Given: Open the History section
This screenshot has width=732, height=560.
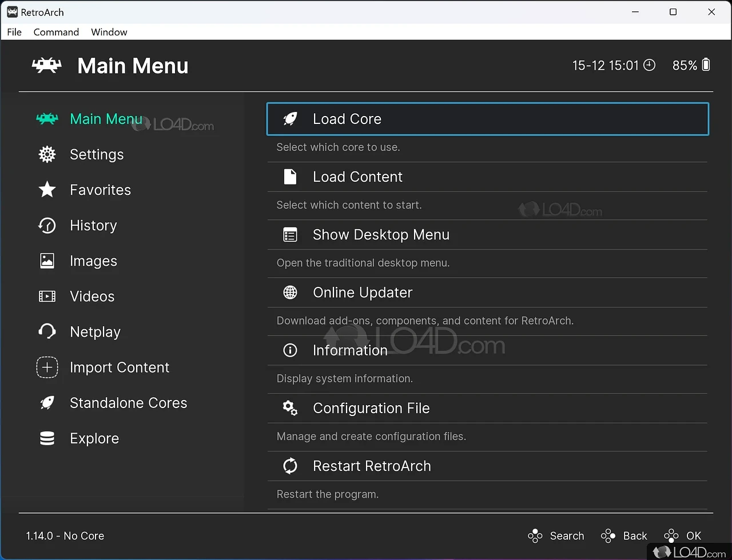Looking at the screenshot, I should pos(93,225).
